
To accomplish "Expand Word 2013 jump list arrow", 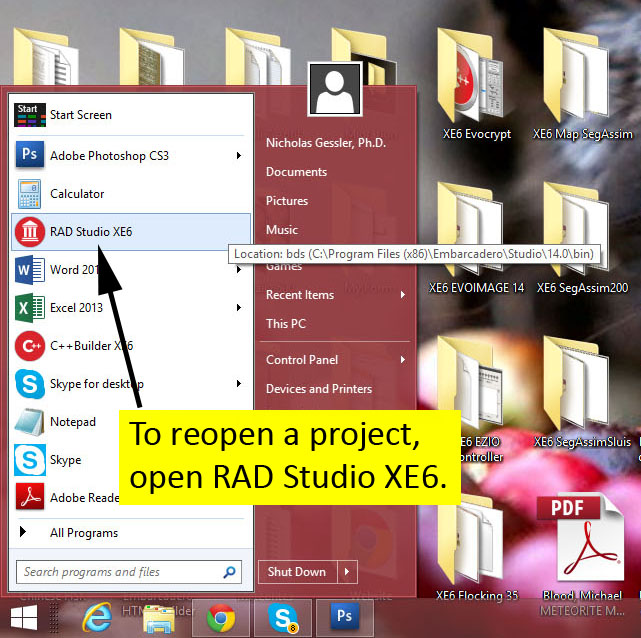I will 239,270.
